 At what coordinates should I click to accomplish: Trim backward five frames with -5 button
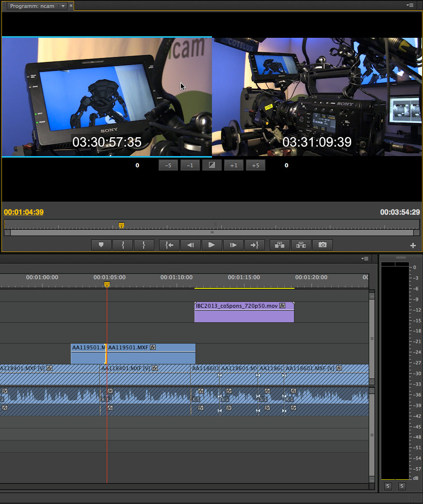click(x=168, y=165)
